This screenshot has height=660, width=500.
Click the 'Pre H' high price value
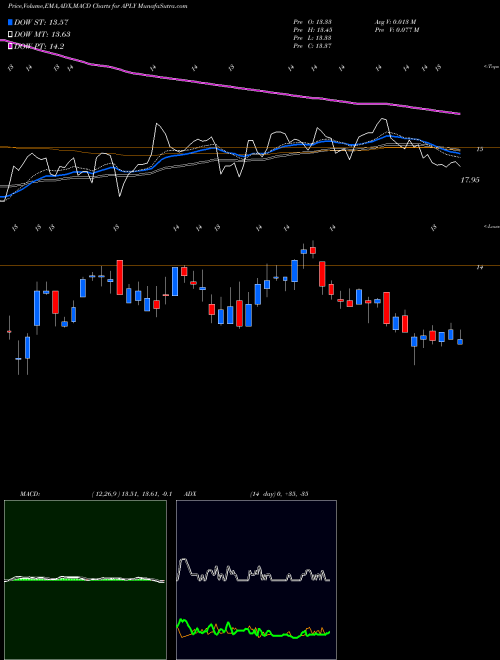[x=313, y=30]
